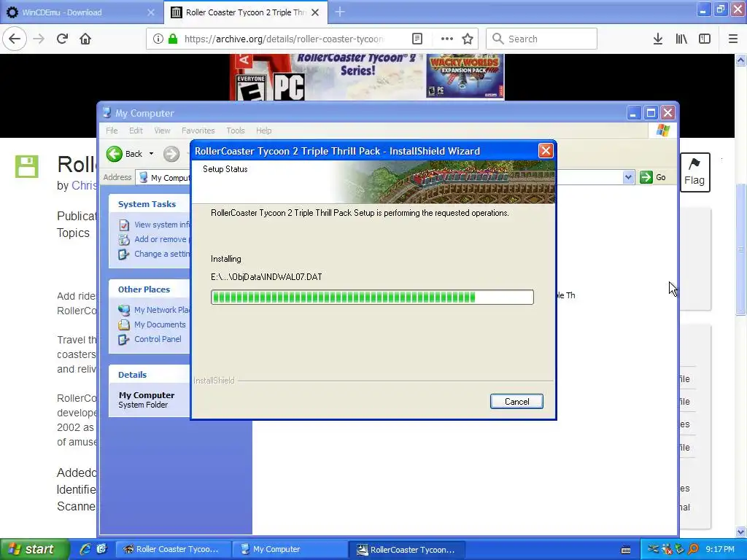Viewport: 747px width, 560px height.
Task: Open the Firefox home page
Action: coord(85,39)
